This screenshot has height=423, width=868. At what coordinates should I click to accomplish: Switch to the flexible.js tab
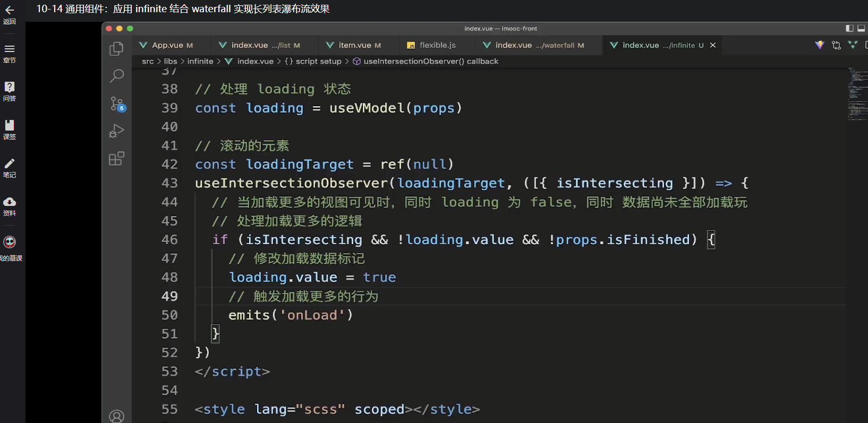click(x=437, y=45)
